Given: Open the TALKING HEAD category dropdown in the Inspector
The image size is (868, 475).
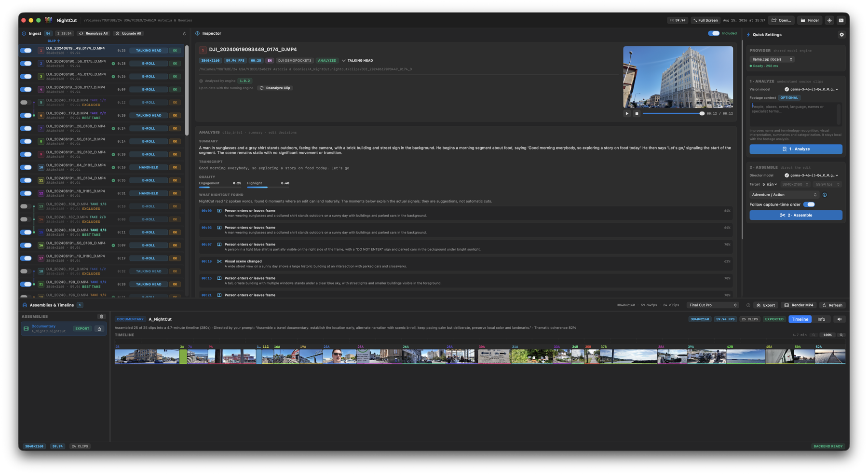Looking at the screenshot, I should click(x=357, y=61).
